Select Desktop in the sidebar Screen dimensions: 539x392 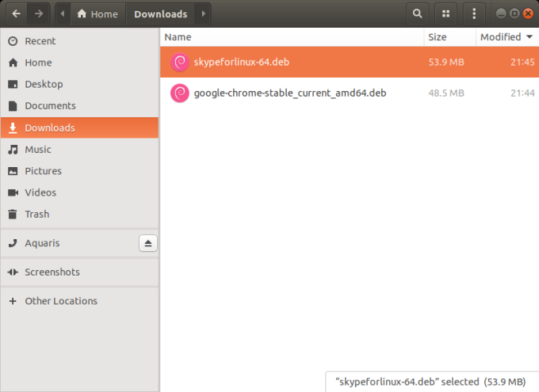click(x=44, y=84)
